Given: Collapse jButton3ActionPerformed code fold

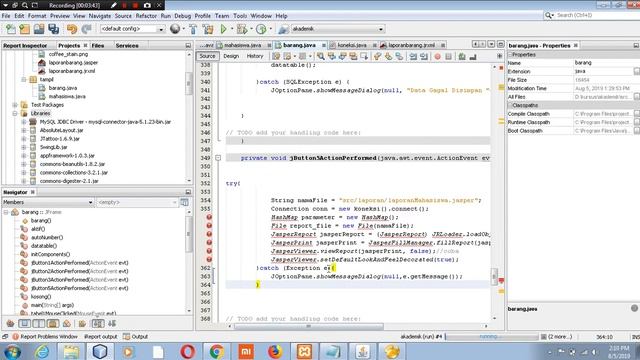Looking at the screenshot, I should [x=218, y=158].
